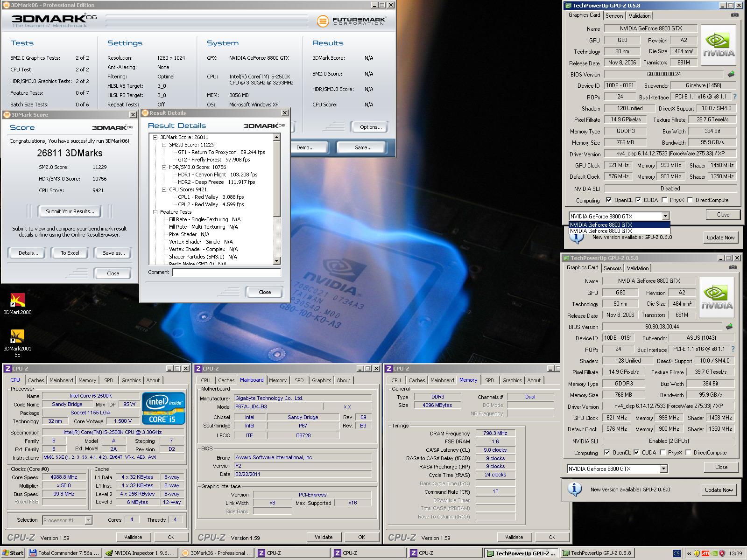Switch to 3DMark06 Professional taskbar button

click(217, 553)
